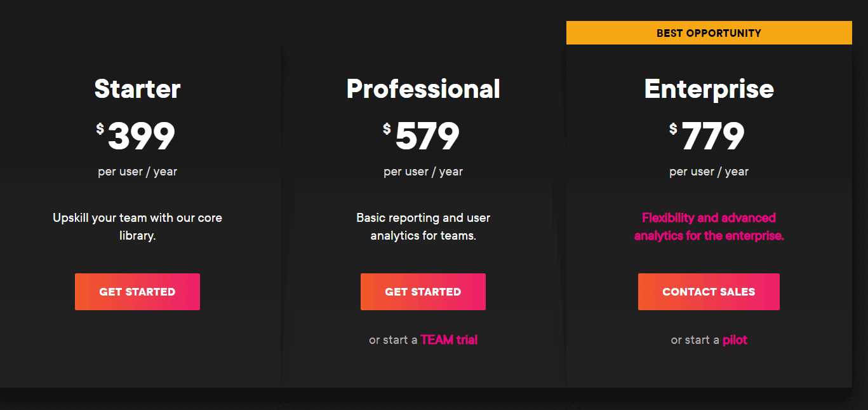Select the $579 Professional price

click(423, 135)
